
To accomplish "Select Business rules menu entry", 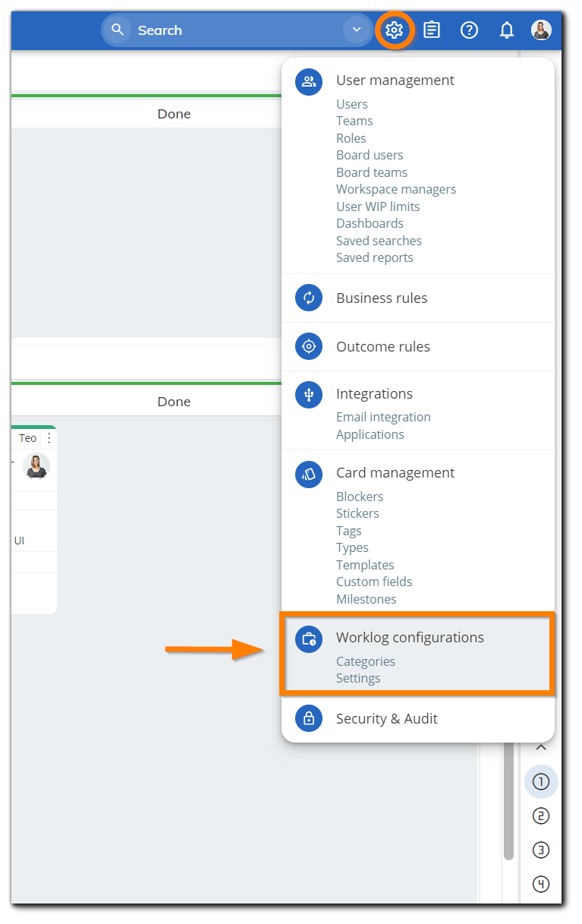I will pyautogui.click(x=382, y=298).
